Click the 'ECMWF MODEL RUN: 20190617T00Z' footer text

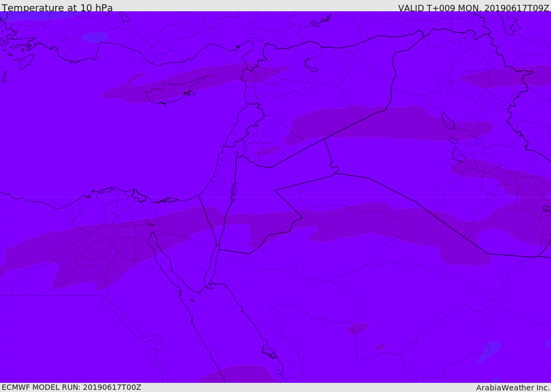(72, 388)
